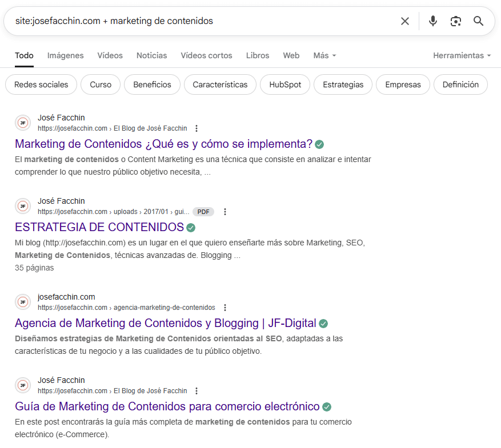Select the Características filter chip
The image size is (501, 448).
(x=220, y=84)
